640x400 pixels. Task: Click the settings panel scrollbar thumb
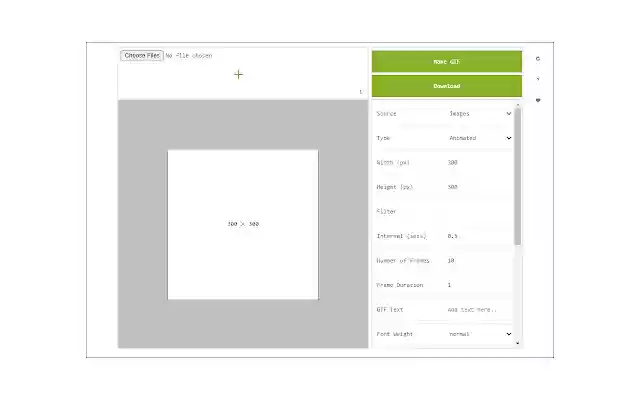tap(518, 176)
